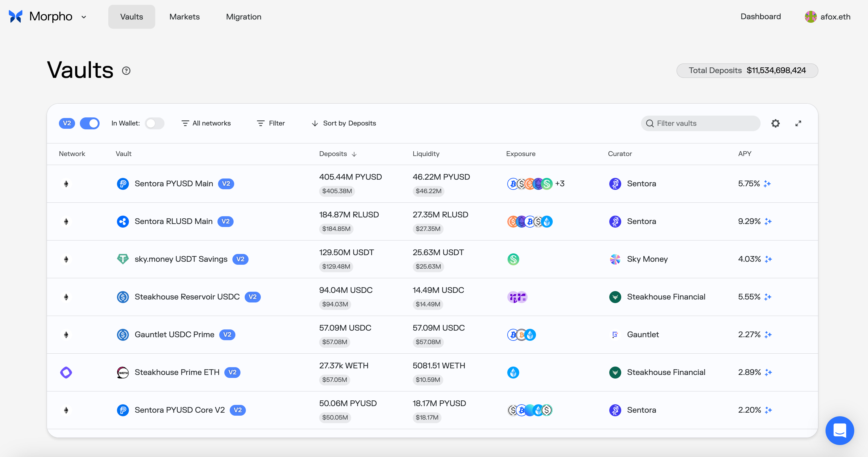Switch to the Markets tab
The height and width of the screenshot is (457, 868).
(x=184, y=17)
